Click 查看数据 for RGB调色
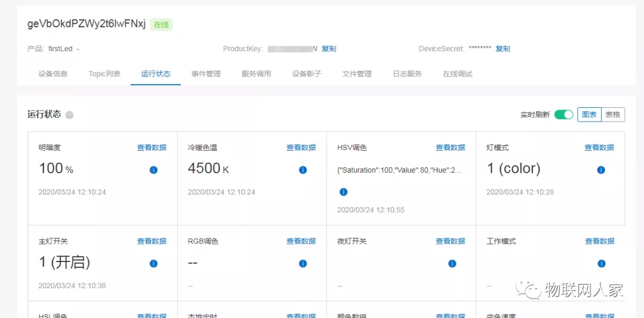 [x=301, y=241]
